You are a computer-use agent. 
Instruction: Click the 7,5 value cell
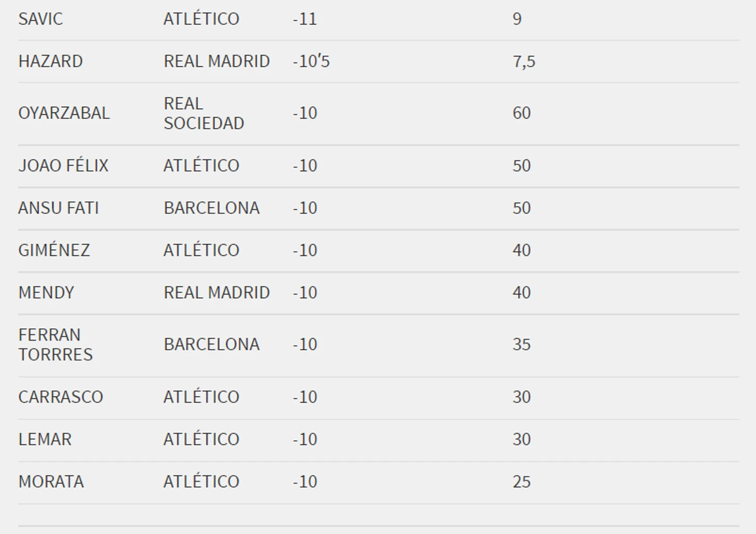[x=524, y=62]
